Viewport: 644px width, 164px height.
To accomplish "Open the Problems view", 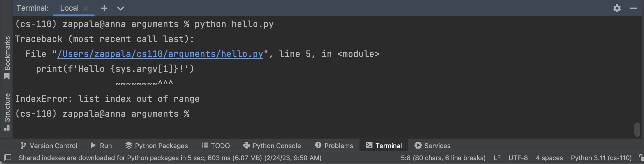I will click(x=334, y=145).
